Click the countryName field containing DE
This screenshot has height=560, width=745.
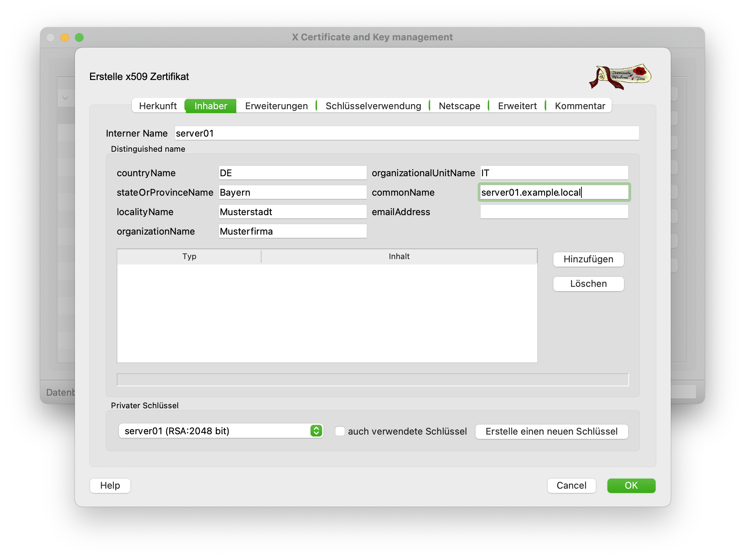292,173
